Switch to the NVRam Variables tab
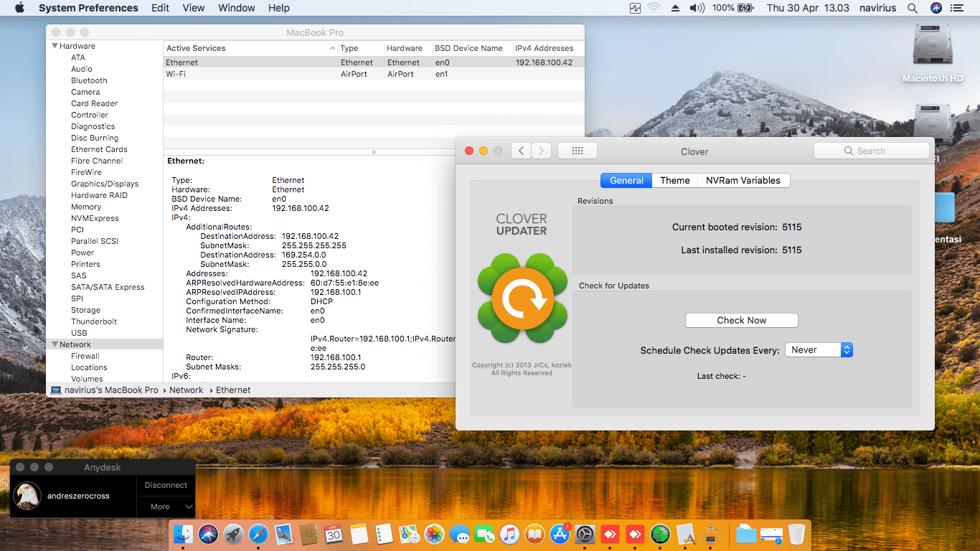 point(743,181)
